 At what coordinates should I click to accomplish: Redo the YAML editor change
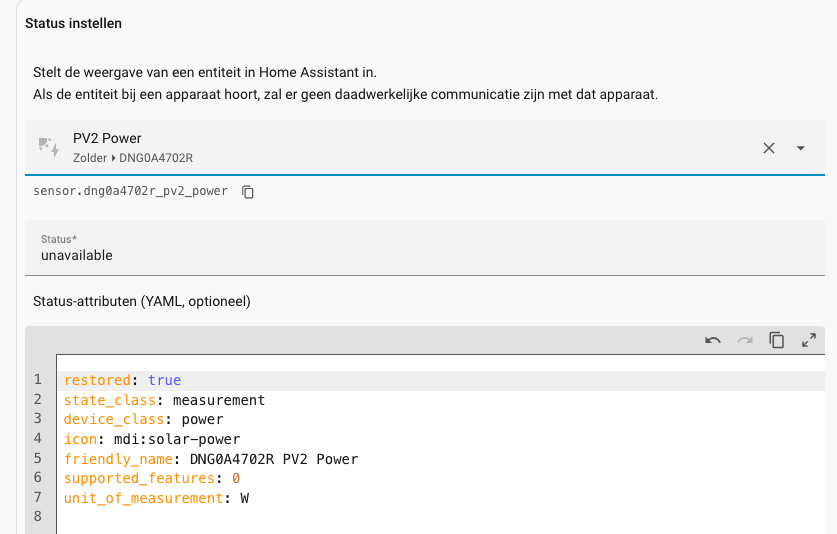tap(745, 340)
